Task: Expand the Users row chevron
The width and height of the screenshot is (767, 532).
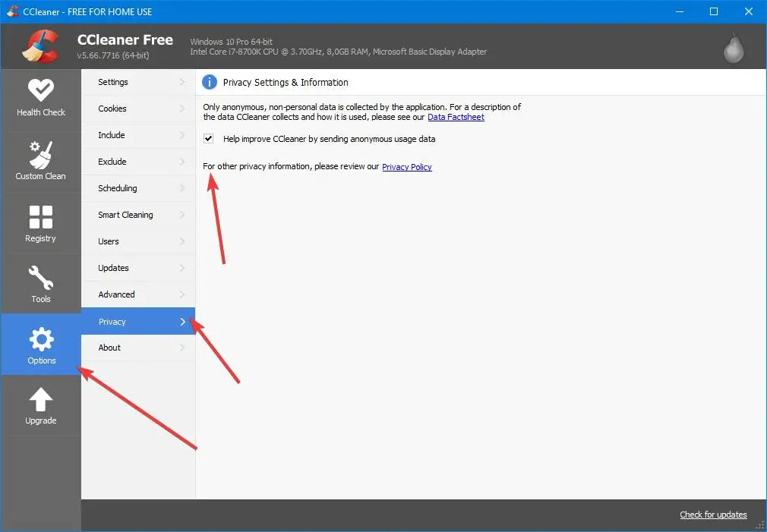Action: pyautogui.click(x=182, y=241)
